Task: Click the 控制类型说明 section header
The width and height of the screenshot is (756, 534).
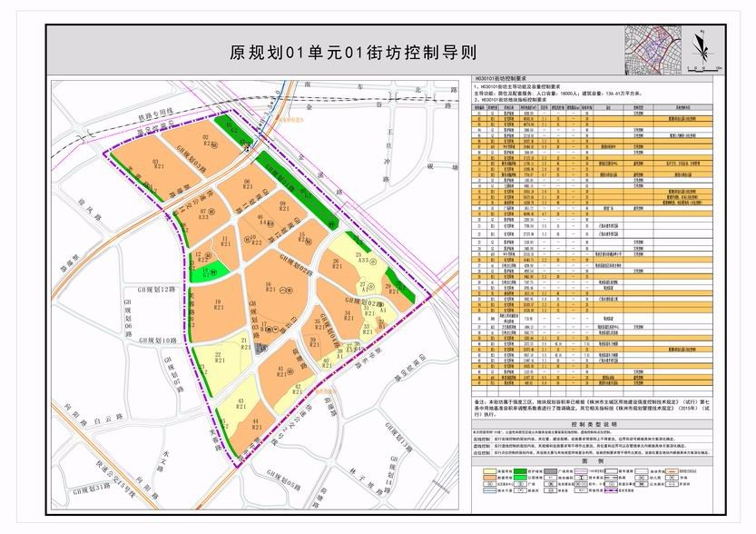Action: click(x=594, y=423)
